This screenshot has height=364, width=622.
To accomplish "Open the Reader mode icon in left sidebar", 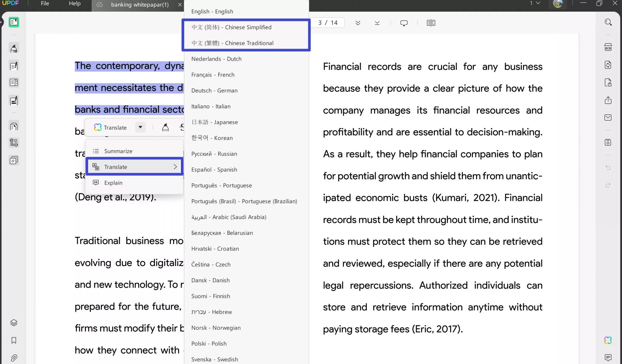I will pyautogui.click(x=14, y=22).
